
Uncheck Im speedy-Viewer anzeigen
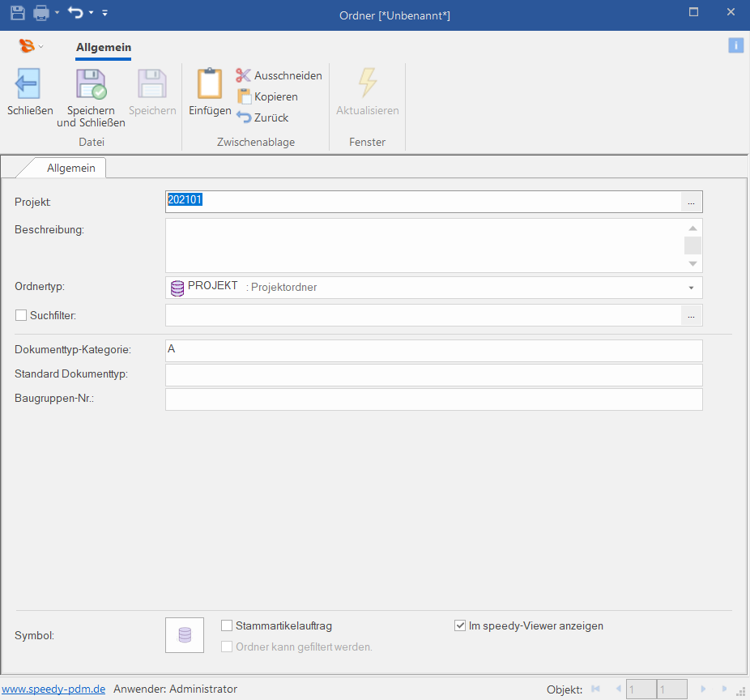(x=461, y=625)
